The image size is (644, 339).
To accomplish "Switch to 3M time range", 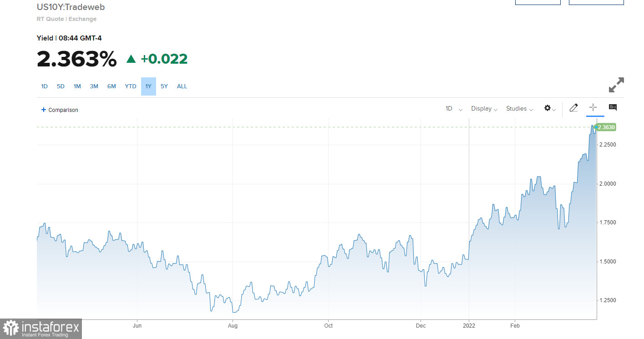I will coord(94,86).
